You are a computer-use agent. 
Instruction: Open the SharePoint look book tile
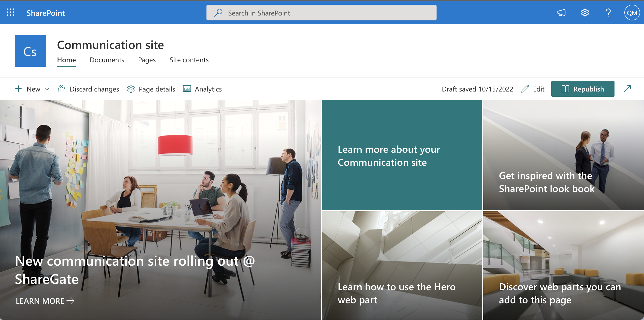pyautogui.click(x=563, y=155)
